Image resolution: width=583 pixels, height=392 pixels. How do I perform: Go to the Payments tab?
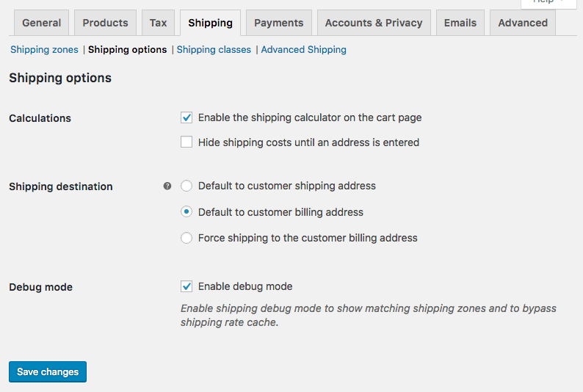point(279,23)
